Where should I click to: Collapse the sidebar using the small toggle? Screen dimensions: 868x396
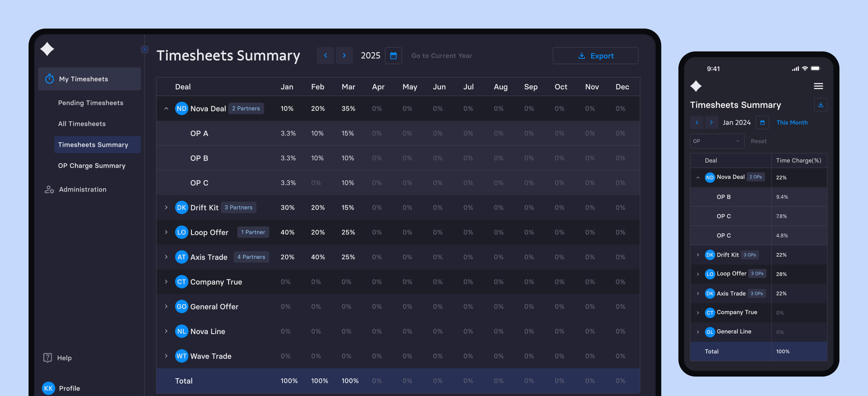pyautogui.click(x=144, y=50)
